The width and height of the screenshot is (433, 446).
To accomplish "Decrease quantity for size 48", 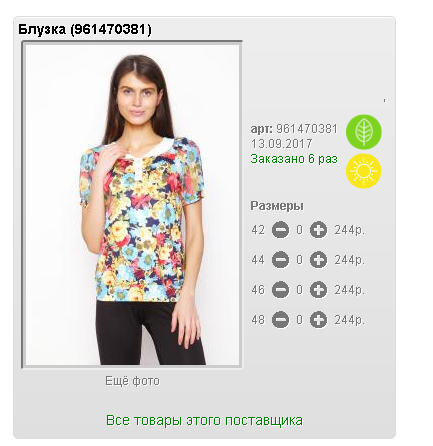I will 280,320.
